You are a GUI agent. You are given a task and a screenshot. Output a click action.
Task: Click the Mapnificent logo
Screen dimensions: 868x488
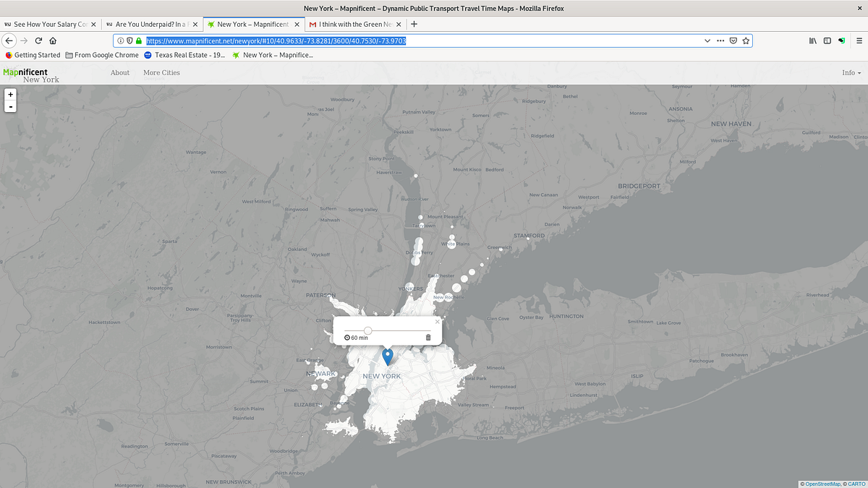25,72
